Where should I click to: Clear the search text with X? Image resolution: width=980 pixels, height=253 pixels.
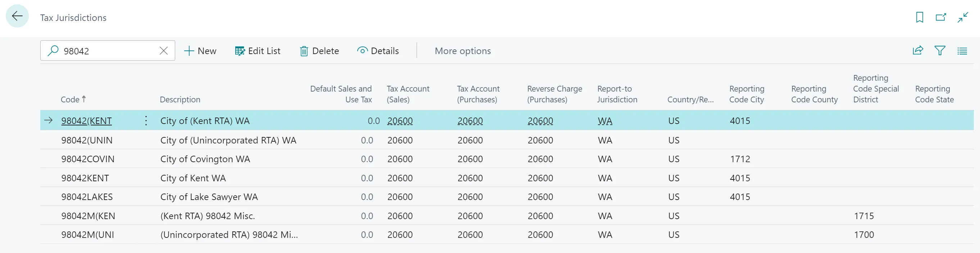tap(164, 51)
